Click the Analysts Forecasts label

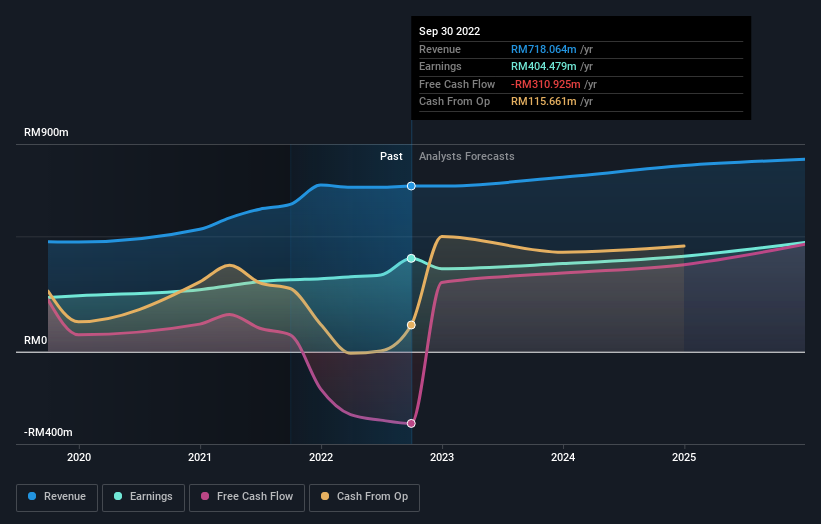(x=467, y=156)
